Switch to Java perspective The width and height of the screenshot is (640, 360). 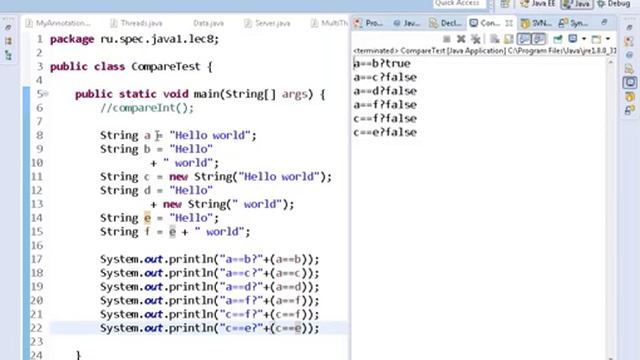577,4
